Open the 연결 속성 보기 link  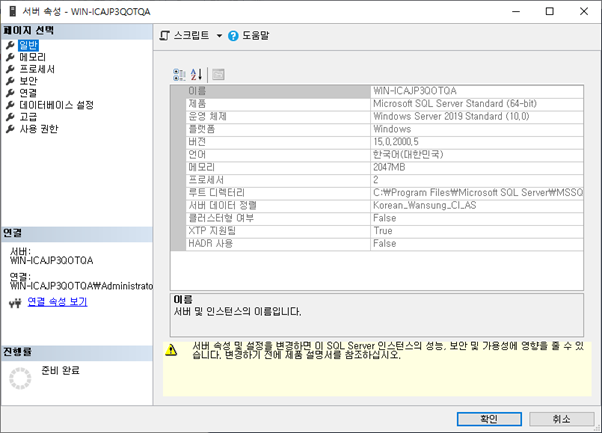pos(58,302)
